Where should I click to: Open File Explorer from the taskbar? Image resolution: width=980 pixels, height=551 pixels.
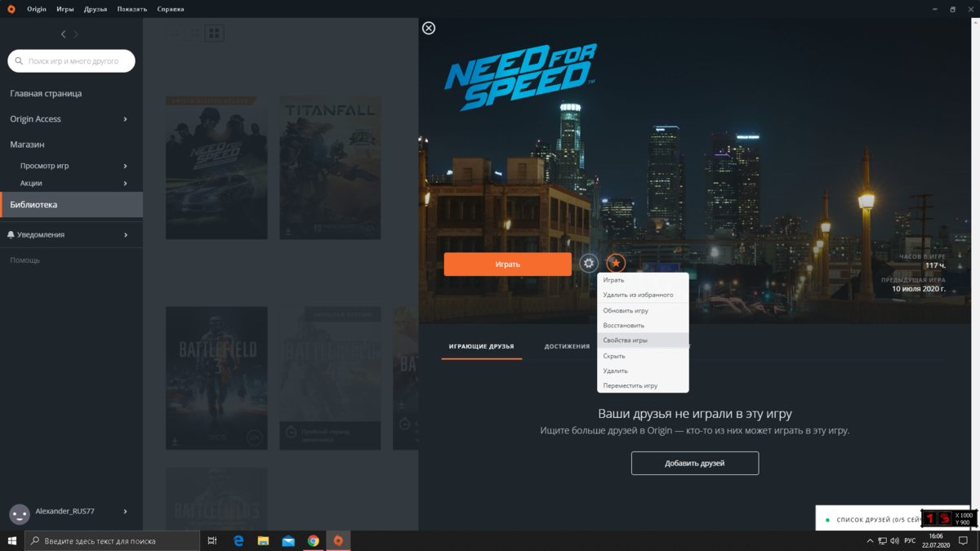click(263, 540)
